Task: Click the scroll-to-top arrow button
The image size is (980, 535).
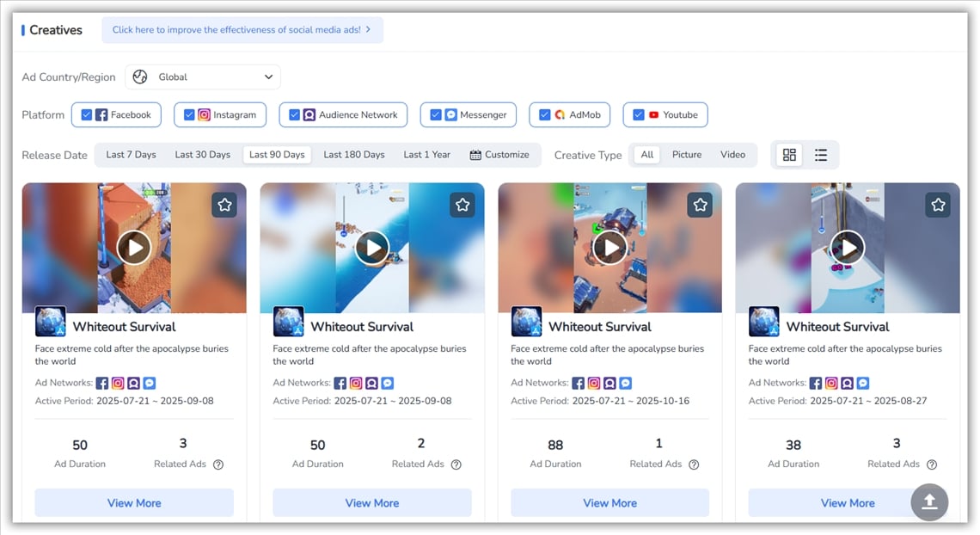Action: pyautogui.click(x=929, y=502)
